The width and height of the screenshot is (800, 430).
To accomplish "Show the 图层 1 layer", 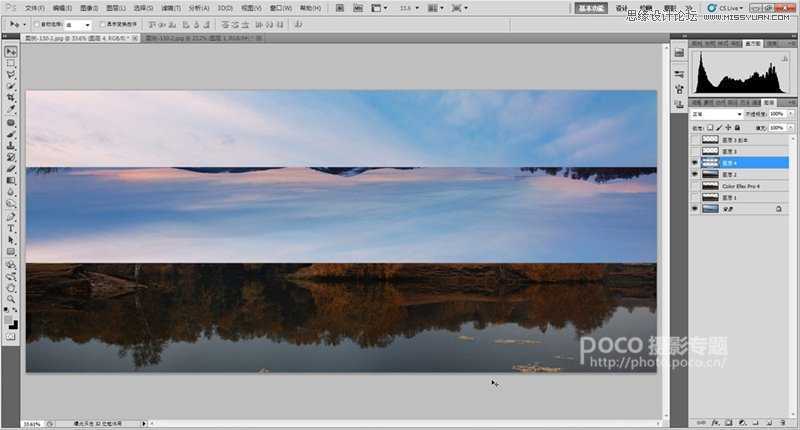I will tap(694, 197).
